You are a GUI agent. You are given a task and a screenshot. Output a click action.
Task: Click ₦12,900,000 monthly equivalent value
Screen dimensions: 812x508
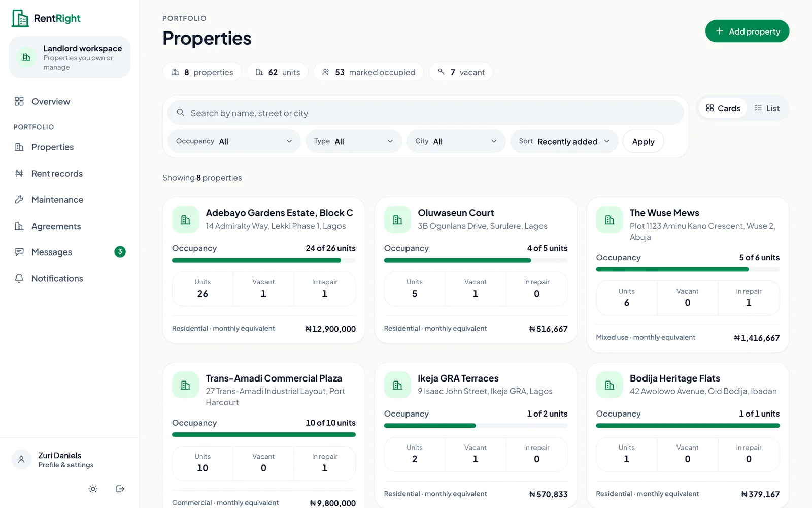330,329
